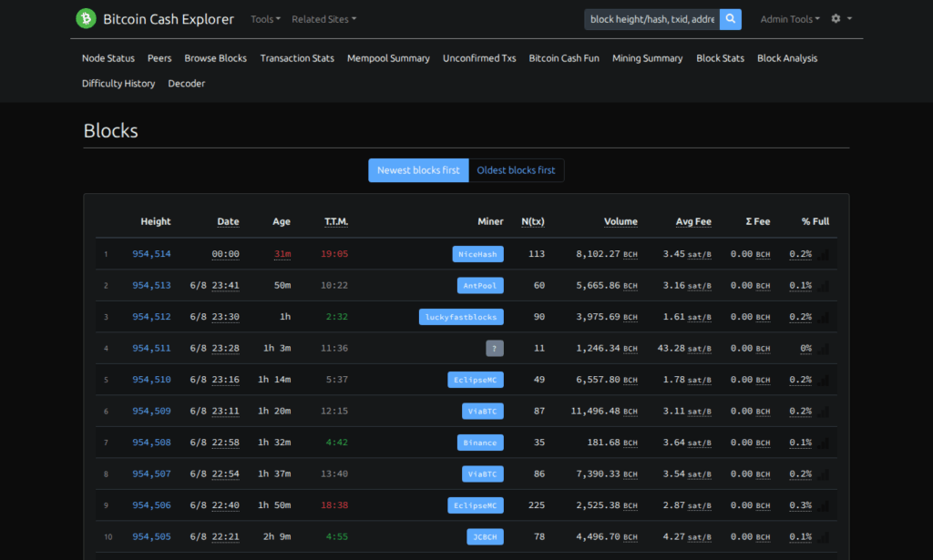The height and width of the screenshot is (560, 933).
Task: Open the Tools dropdown menu
Action: pos(265,19)
